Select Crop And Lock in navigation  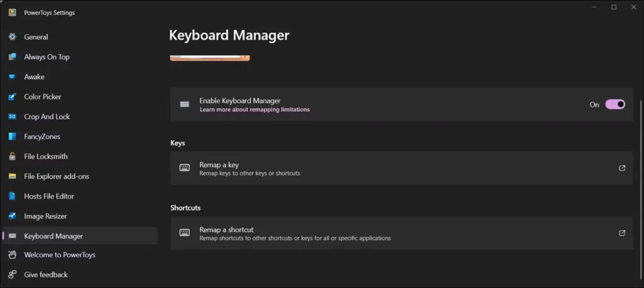pos(80,117)
